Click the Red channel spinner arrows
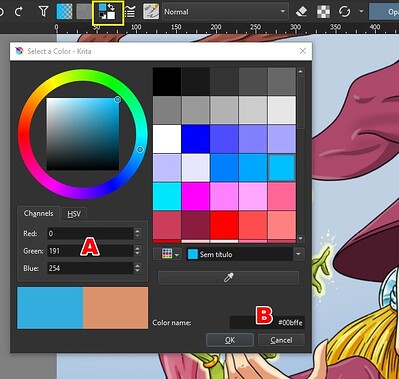 click(137, 233)
